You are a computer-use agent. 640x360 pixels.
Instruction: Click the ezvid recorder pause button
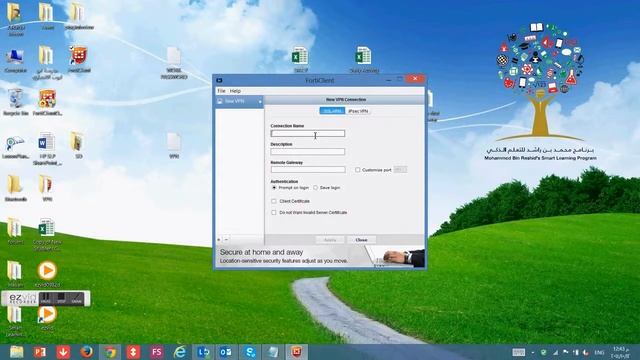(x=46, y=298)
